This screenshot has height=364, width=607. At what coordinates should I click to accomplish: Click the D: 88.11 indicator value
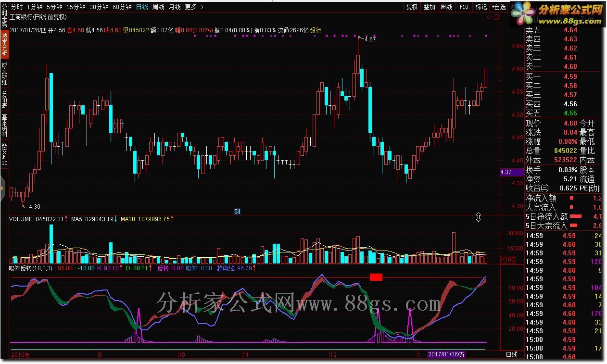click(137, 268)
